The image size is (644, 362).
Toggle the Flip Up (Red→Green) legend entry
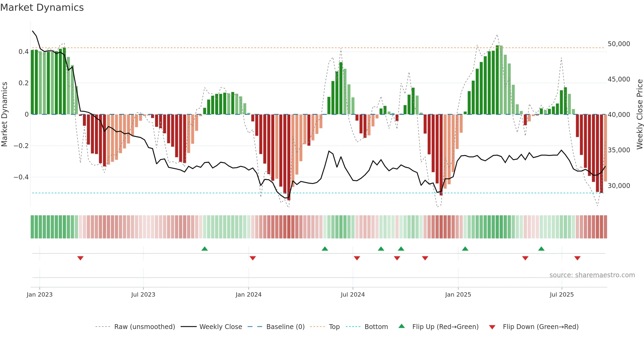[x=438, y=327]
